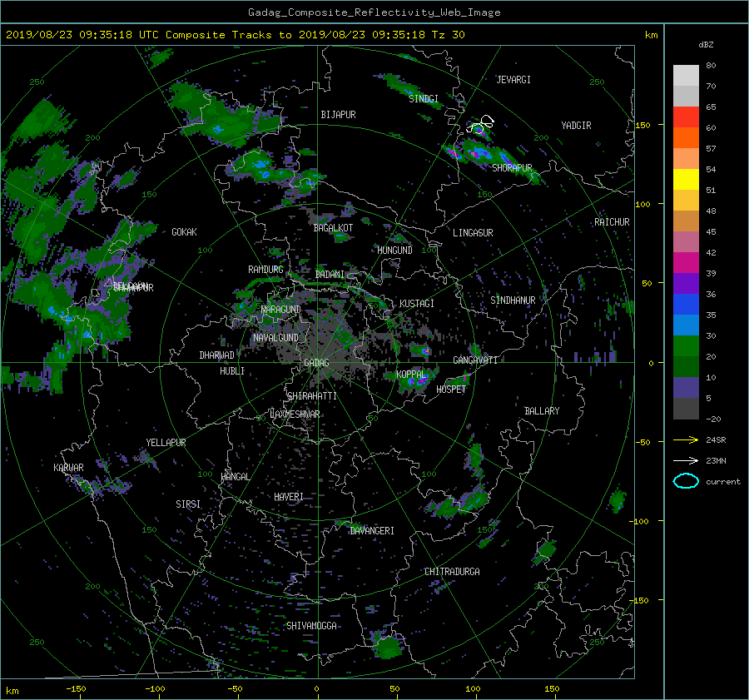Click the CHITRADURGA label

click(x=452, y=572)
